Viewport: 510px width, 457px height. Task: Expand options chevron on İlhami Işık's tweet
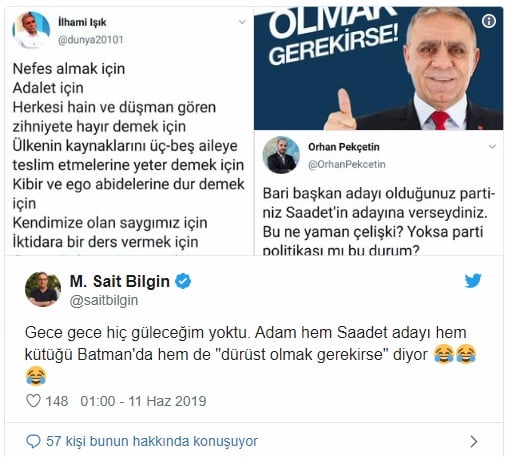[x=242, y=22]
